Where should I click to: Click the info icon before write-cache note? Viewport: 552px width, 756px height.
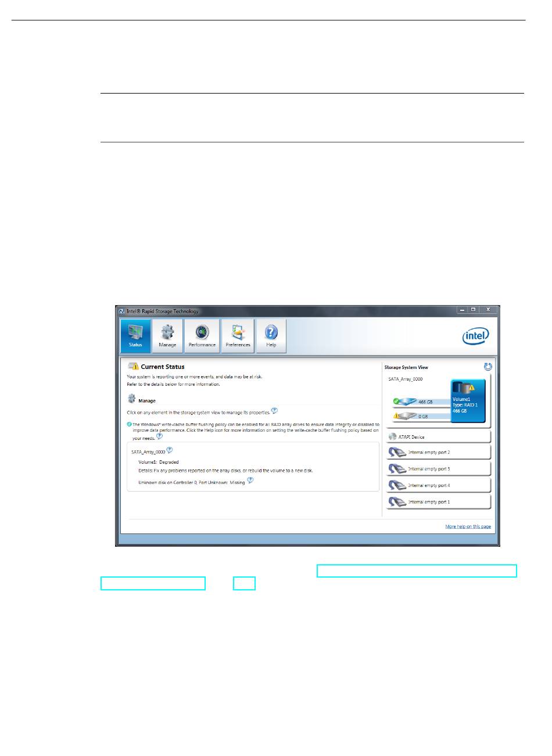(x=130, y=424)
